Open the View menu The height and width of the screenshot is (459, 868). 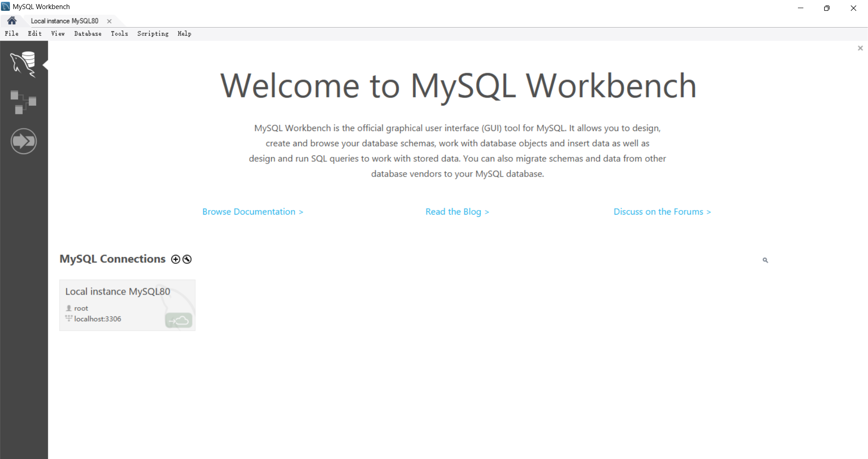tap(58, 34)
